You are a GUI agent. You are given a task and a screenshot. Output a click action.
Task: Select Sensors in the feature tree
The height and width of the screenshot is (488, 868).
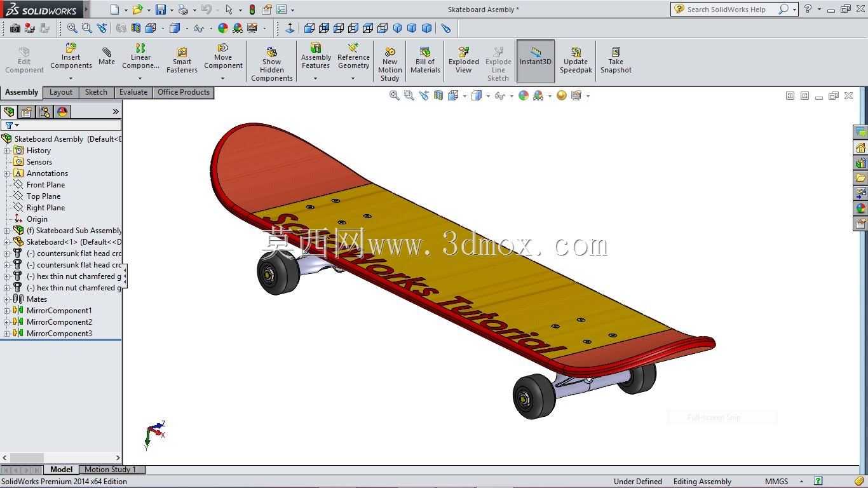click(39, 162)
